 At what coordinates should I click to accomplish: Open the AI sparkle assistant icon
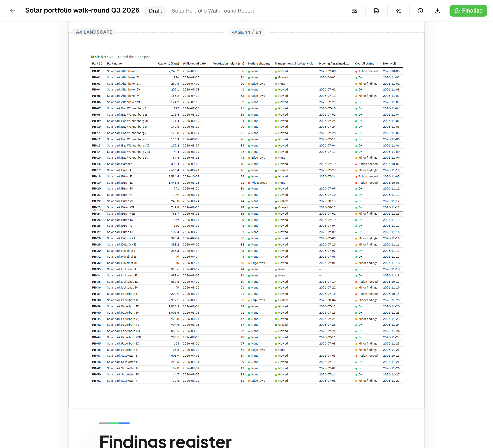click(x=398, y=11)
